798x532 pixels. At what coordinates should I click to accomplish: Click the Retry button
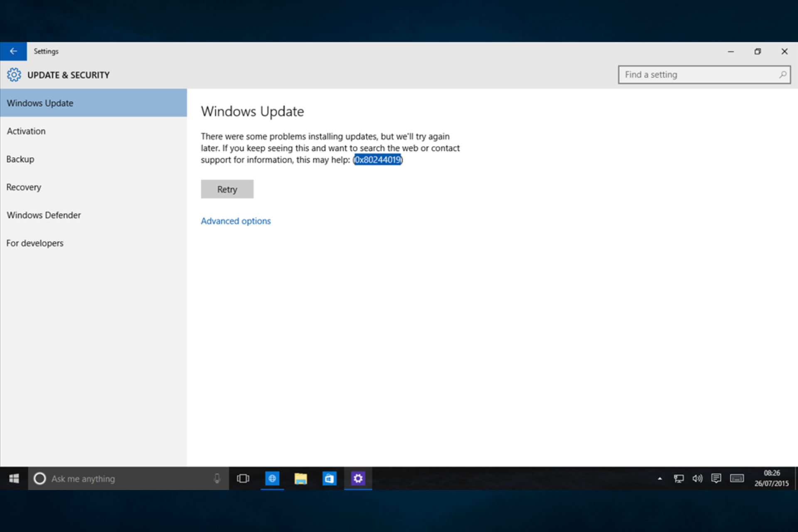pos(227,189)
